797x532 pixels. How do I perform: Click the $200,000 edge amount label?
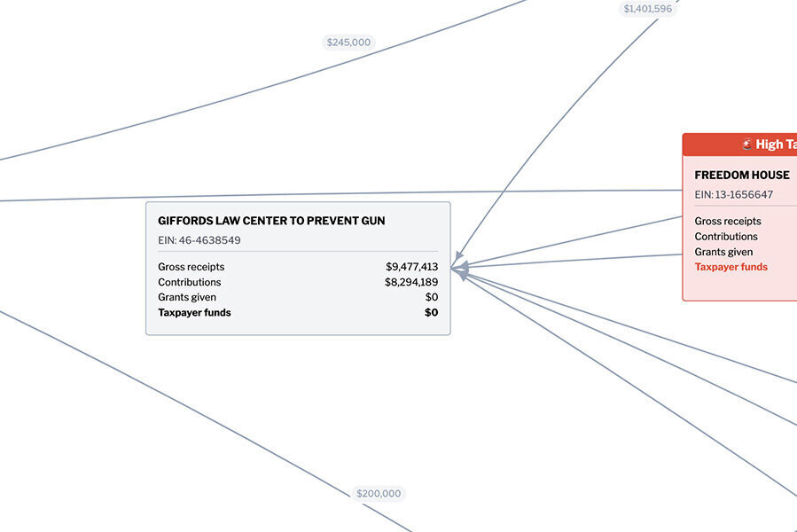coord(379,493)
